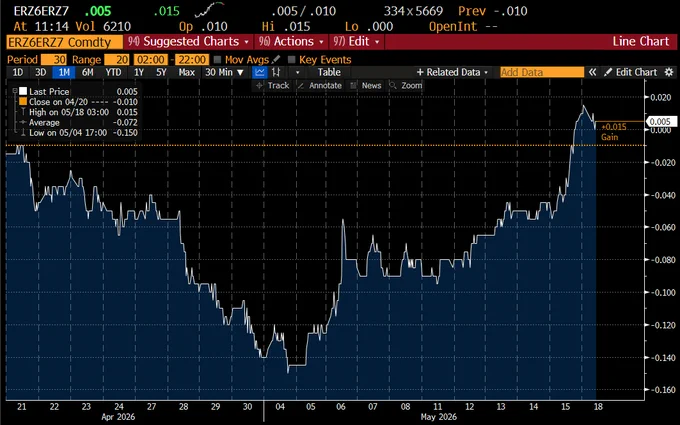Image resolution: width=680 pixels, height=425 pixels.
Task: Click the Zoom button
Action: pos(405,85)
